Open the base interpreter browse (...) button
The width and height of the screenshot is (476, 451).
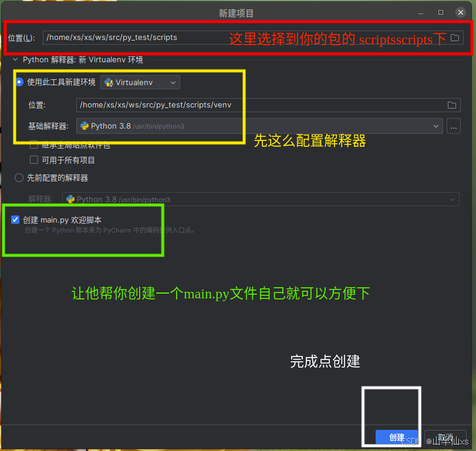454,126
